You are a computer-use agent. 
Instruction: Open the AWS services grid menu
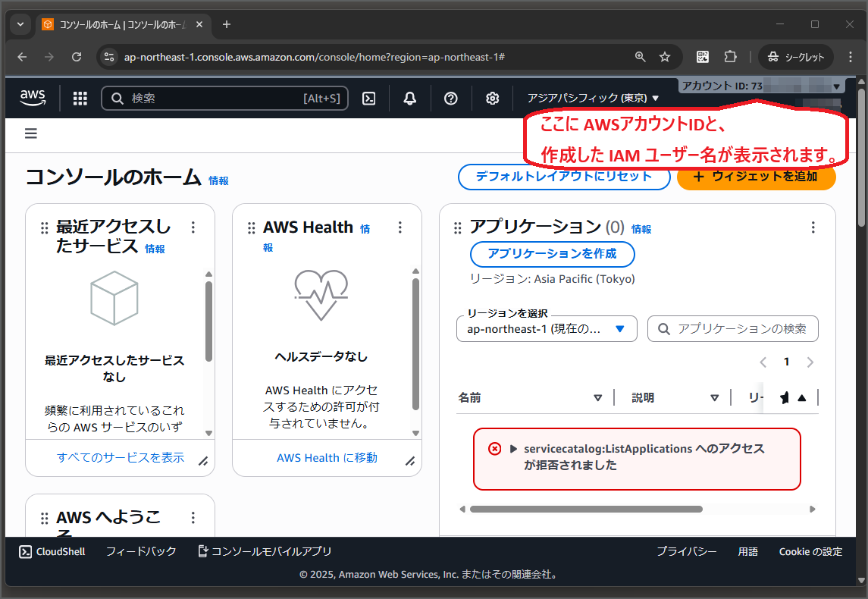coord(80,98)
